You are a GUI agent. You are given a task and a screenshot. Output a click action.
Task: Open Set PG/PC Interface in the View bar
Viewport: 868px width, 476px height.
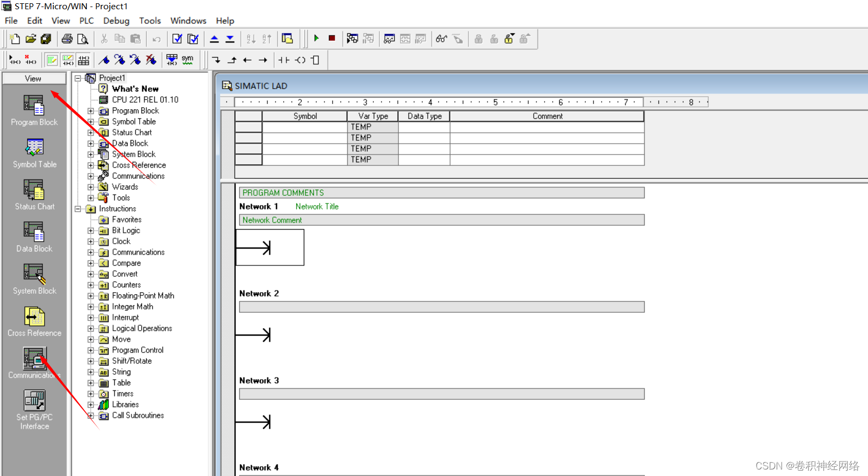[x=34, y=410]
